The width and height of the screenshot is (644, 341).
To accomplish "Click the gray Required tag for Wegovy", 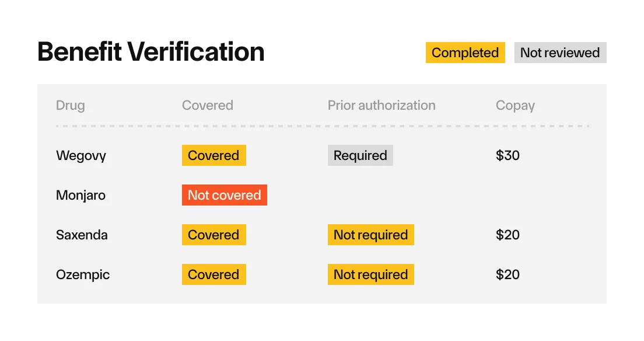I will pyautogui.click(x=360, y=155).
